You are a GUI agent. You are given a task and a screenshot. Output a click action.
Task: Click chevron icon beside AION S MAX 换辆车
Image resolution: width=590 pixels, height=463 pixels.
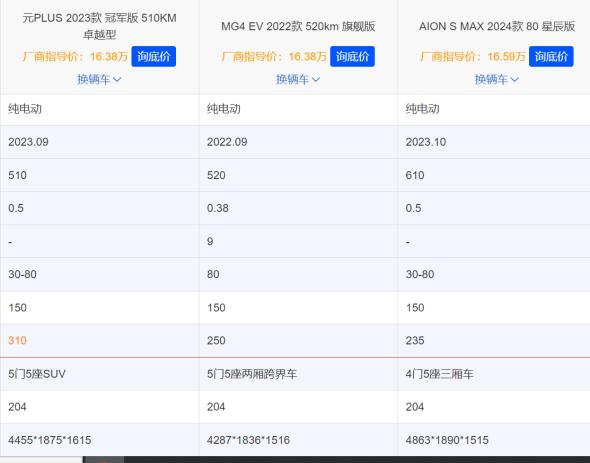(514, 80)
